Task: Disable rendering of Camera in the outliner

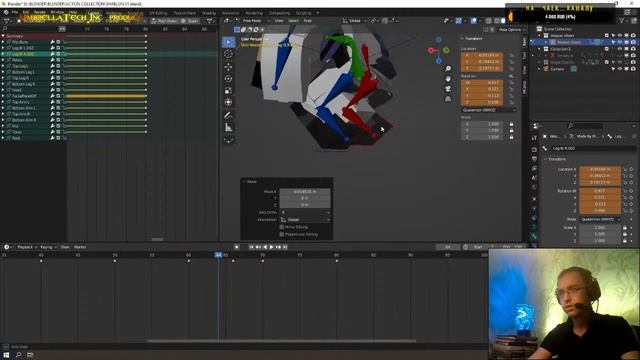Action: [x=633, y=69]
